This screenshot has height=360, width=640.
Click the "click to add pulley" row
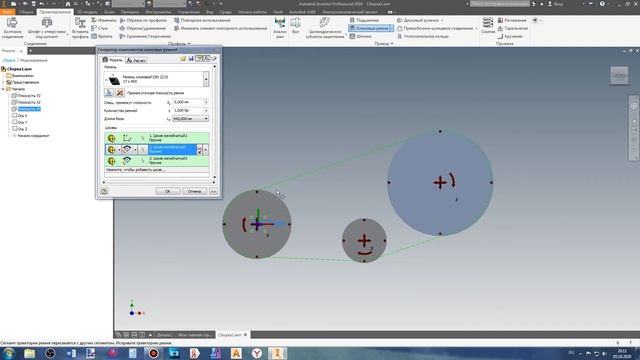157,170
